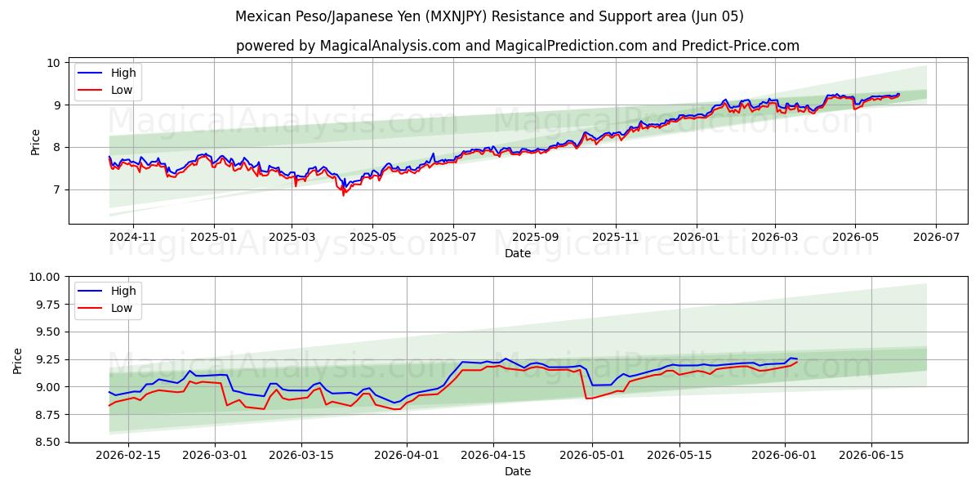This screenshot has width=980, height=490.
Task: Click the upper chart 'Date' axis label
Action: (518, 253)
